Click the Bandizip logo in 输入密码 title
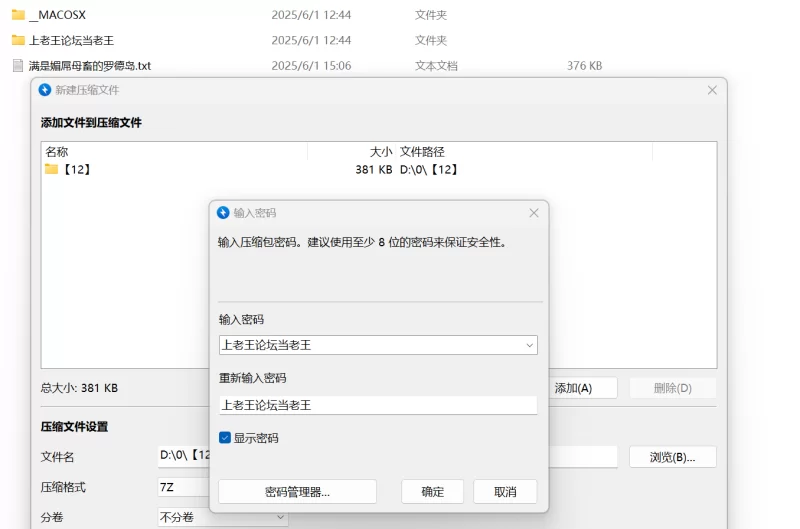800x529 pixels. pyautogui.click(x=223, y=213)
